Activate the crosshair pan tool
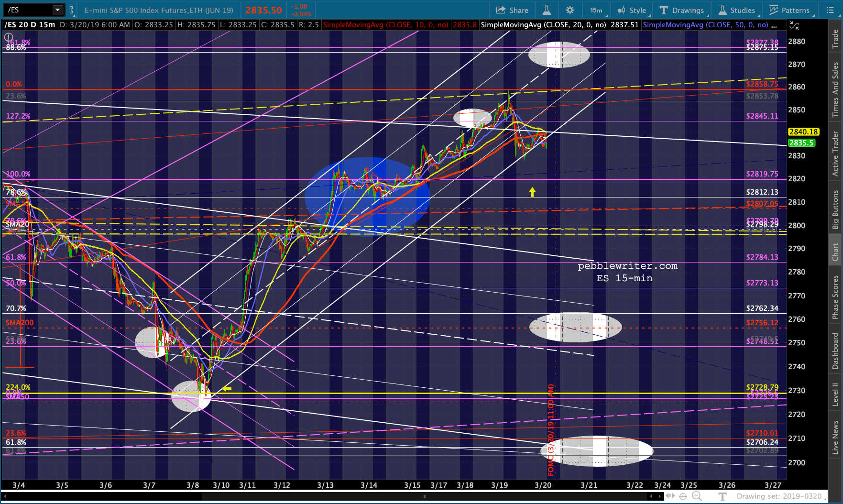Screen dimensions: 843x504 click(x=683, y=496)
